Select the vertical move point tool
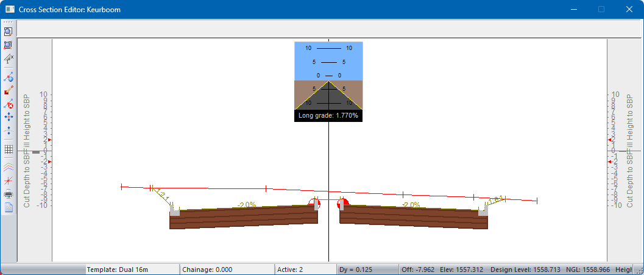Screen dimensions: 644x275 pos(9,130)
